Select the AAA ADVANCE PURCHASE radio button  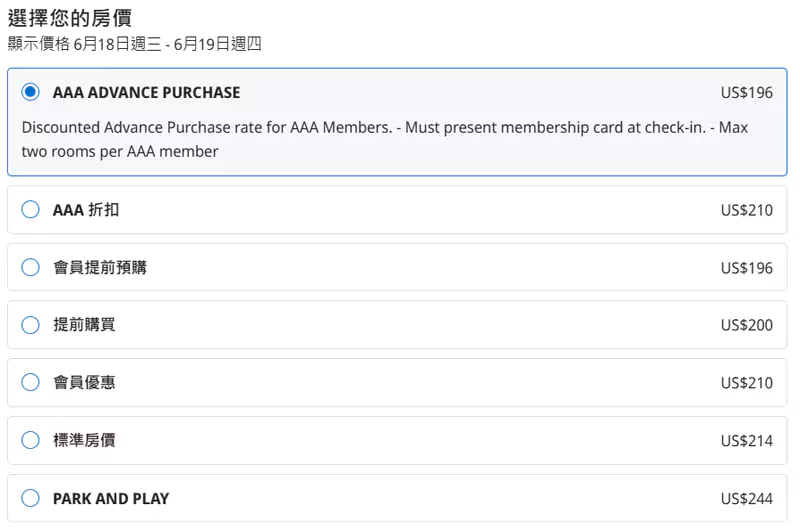pos(31,92)
